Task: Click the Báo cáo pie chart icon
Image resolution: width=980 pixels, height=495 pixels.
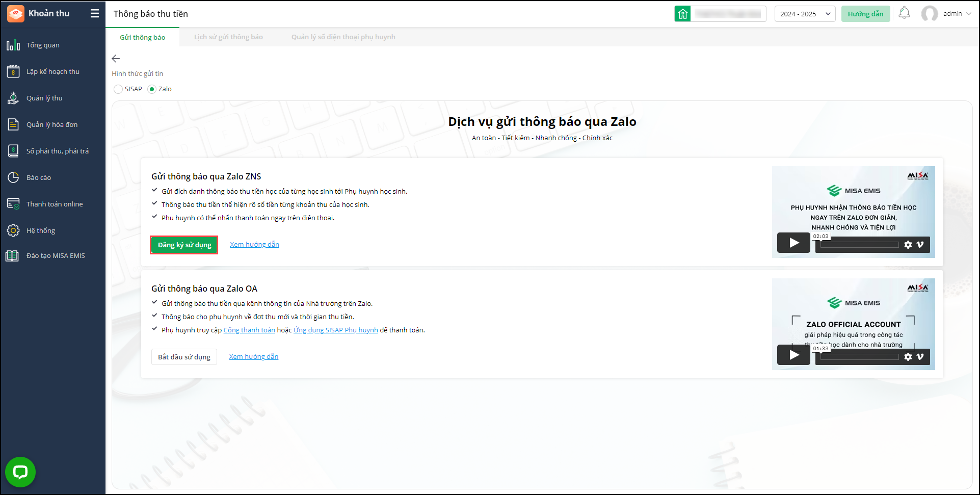Action: (x=13, y=177)
